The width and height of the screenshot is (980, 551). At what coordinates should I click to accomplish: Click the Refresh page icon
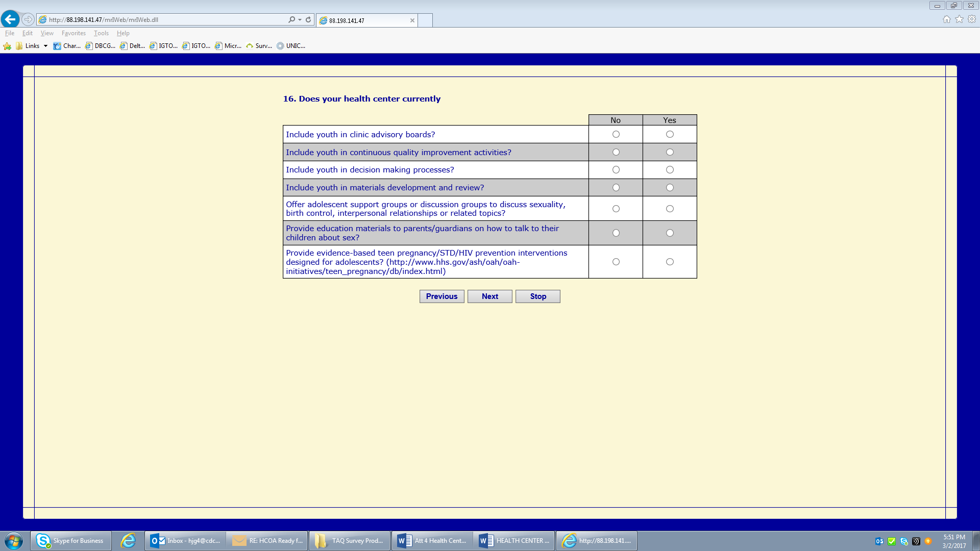point(308,19)
